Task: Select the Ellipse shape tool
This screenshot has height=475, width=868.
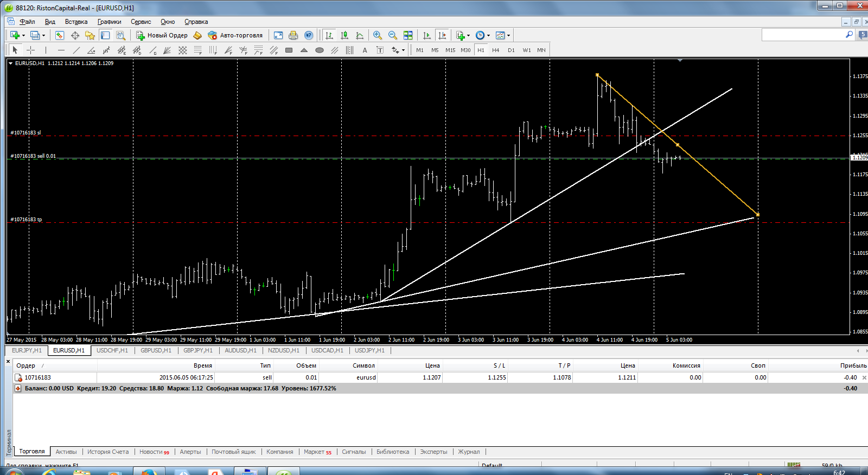Action: tap(320, 50)
